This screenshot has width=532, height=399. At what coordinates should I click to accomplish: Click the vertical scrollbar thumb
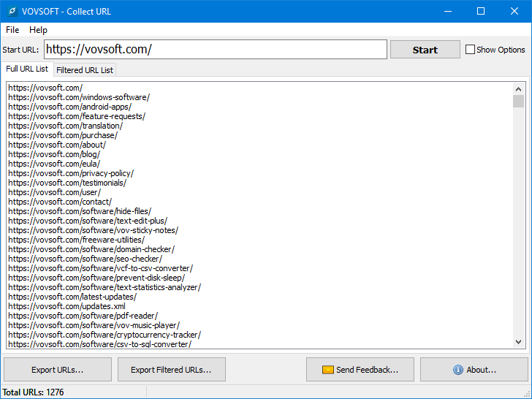518,102
